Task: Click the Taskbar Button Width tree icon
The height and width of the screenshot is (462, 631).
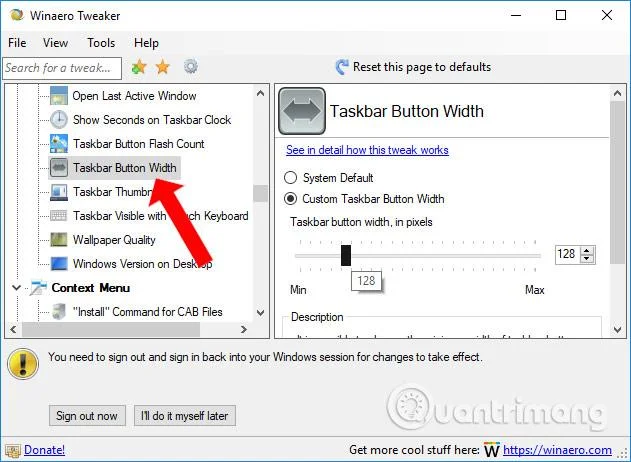Action: [59, 168]
